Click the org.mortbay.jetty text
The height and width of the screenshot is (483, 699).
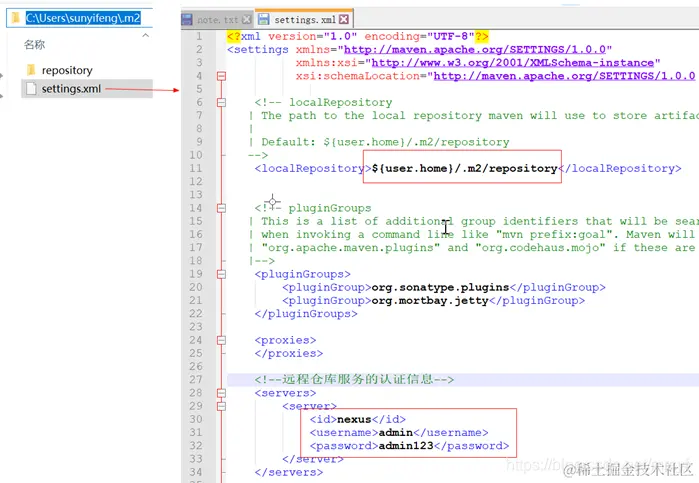pos(430,301)
